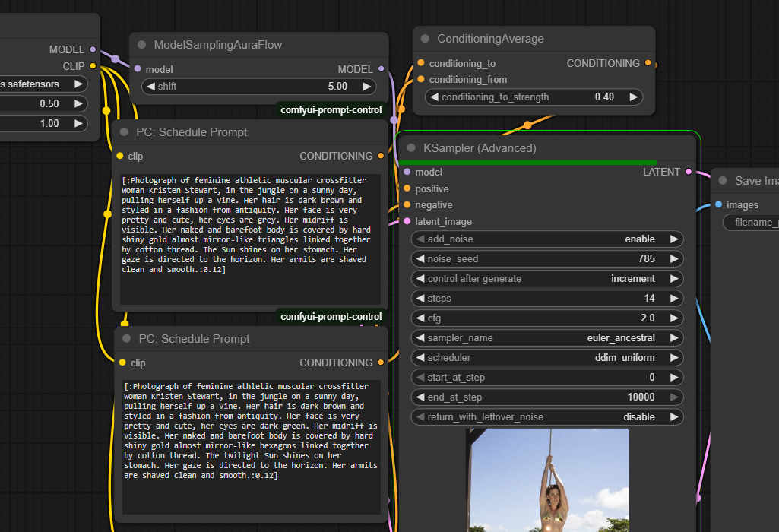Click ConditioningAverage CONDITIONING output socket

coord(648,63)
